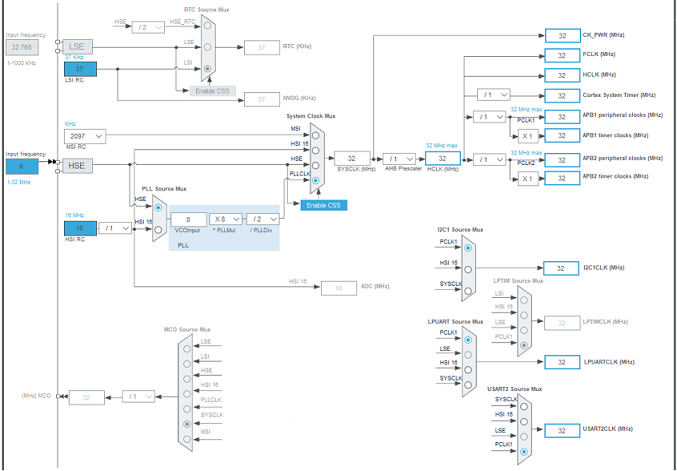Open Cortex System Timer /1 divider dropdown
The width and height of the screenshot is (677, 471).
pos(494,95)
